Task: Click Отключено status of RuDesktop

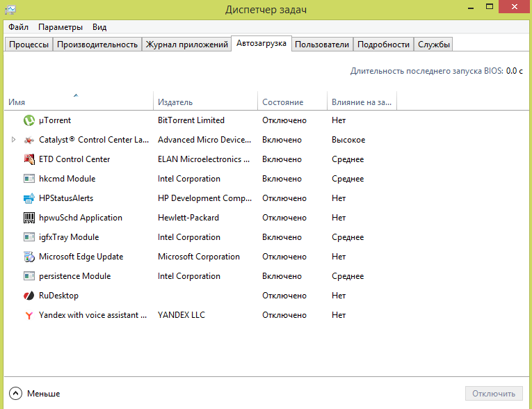Action: (284, 296)
